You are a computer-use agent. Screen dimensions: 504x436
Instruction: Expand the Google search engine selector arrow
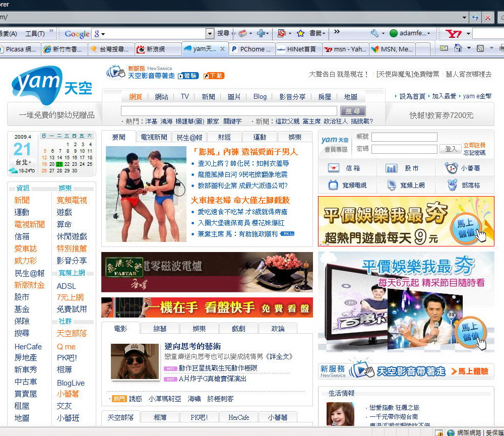coord(103,34)
